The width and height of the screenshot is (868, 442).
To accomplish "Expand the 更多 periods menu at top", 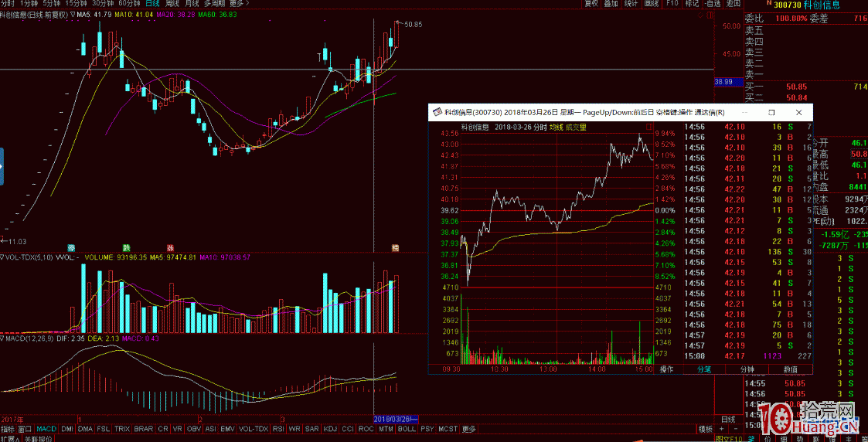I will pyautogui.click(x=239, y=3).
